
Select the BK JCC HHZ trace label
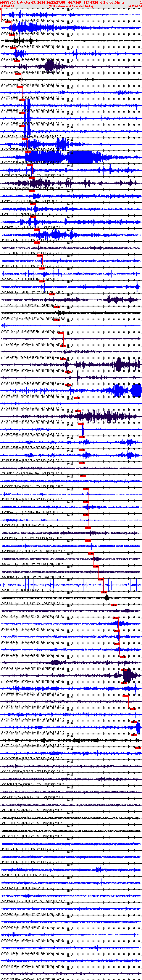33,46
